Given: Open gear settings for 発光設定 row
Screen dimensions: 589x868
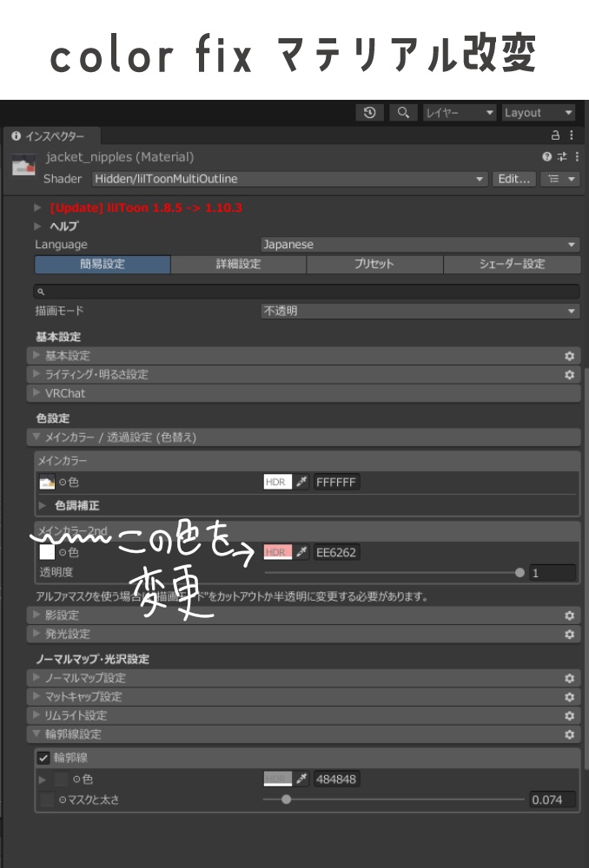Looking at the screenshot, I should pos(569,635).
